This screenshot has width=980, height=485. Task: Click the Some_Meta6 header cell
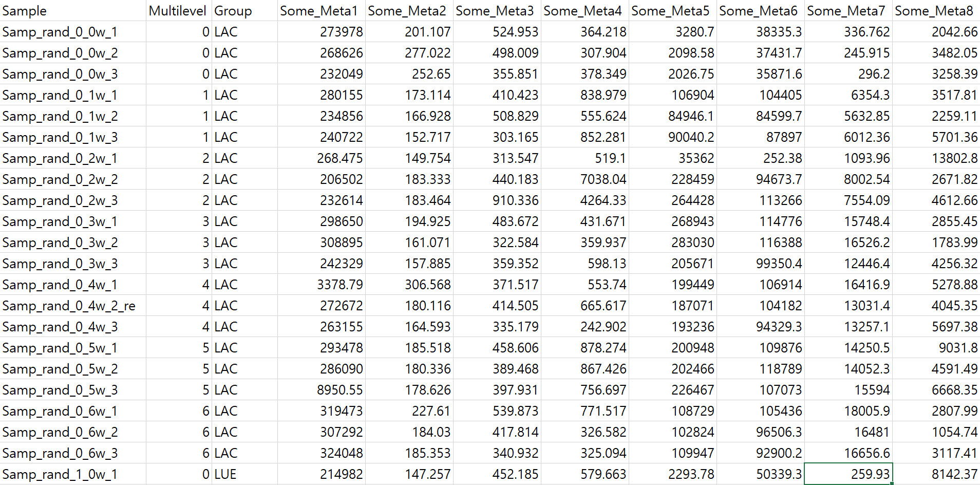761,11
